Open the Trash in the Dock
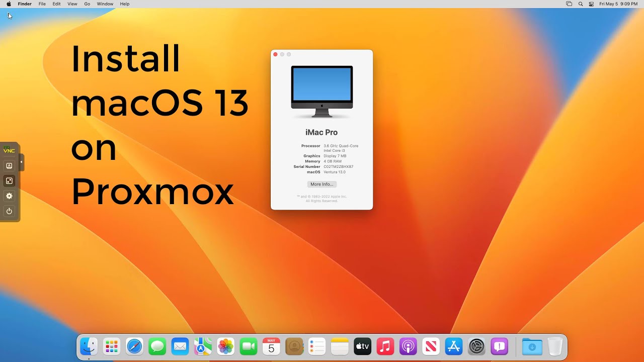Image resolution: width=644 pixels, height=362 pixels. 554,346
